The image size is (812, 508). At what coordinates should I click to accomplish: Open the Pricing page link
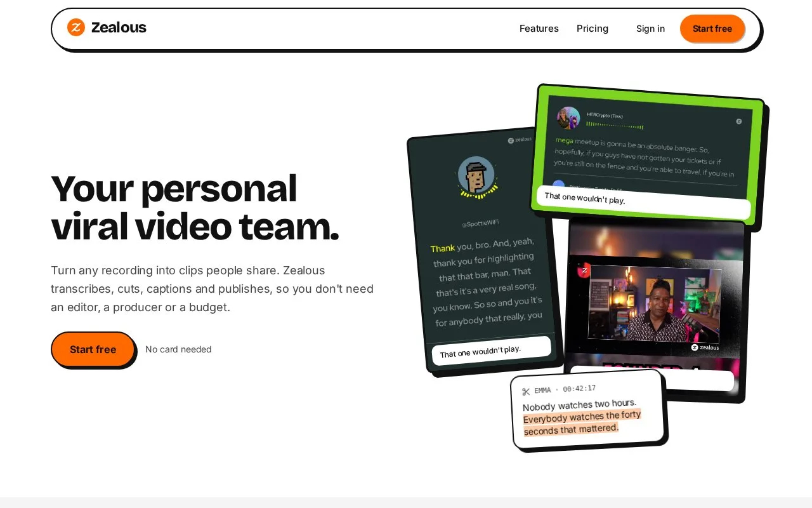(x=593, y=29)
